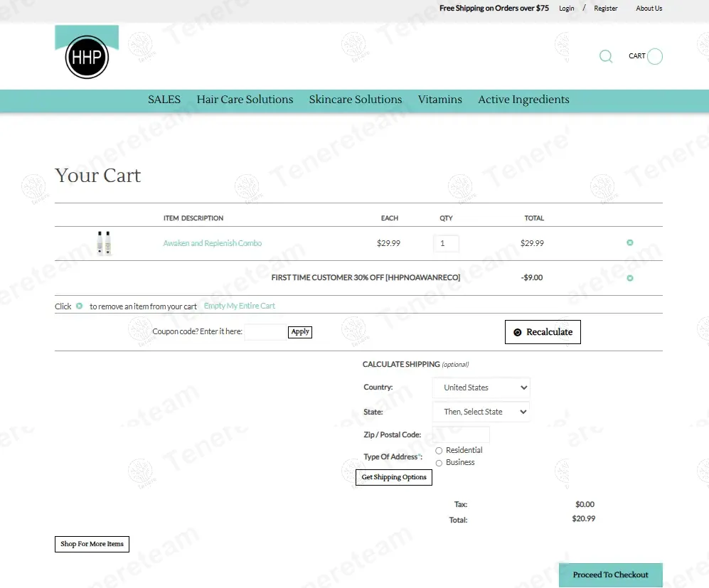Click the CART label

point(636,56)
